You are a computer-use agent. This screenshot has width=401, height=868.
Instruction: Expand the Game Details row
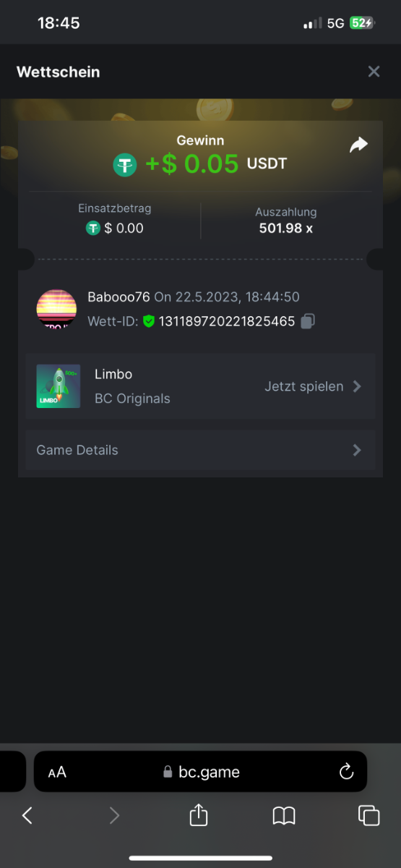tap(200, 450)
